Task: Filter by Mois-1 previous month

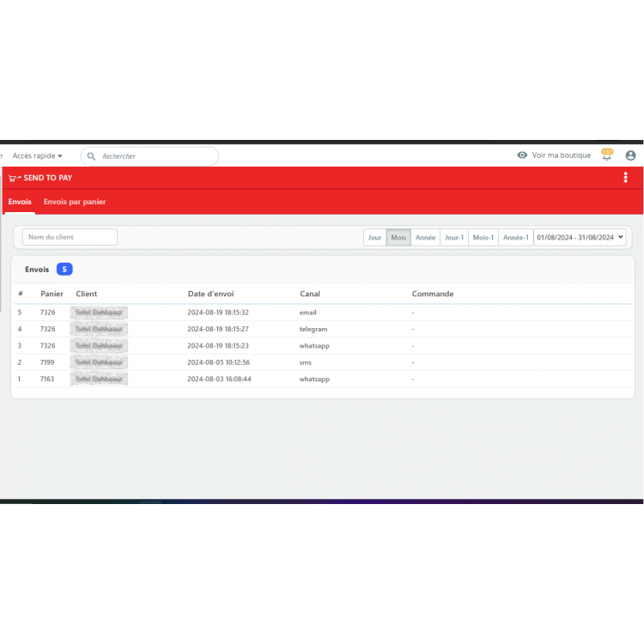Action: pos(483,237)
